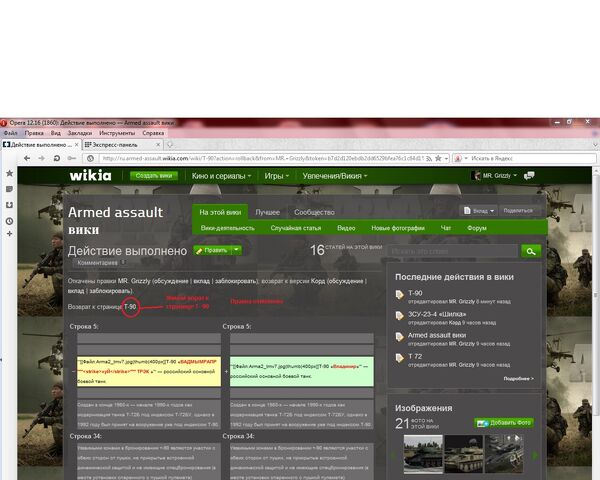The width and height of the screenshot is (600, 480).
Task: Open the Вклад dropdown button
Action: pos(478,211)
